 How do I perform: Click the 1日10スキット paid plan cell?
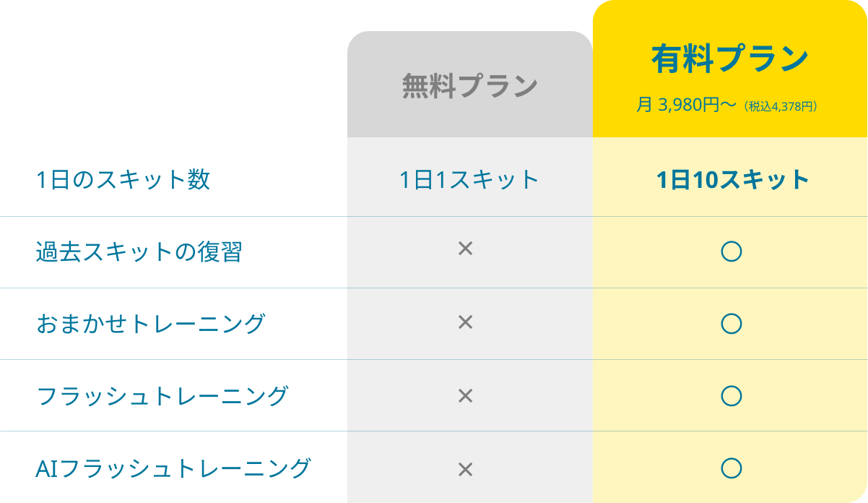coord(732,179)
